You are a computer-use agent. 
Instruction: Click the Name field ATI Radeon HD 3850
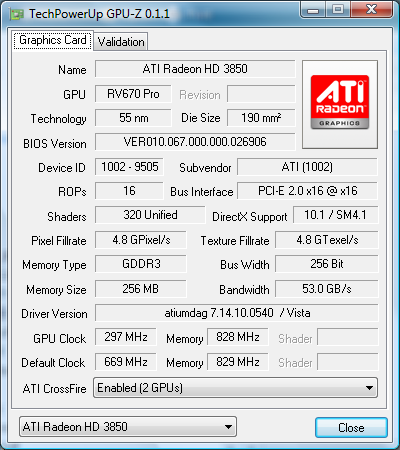pyautogui.click(x=195, y=69)
